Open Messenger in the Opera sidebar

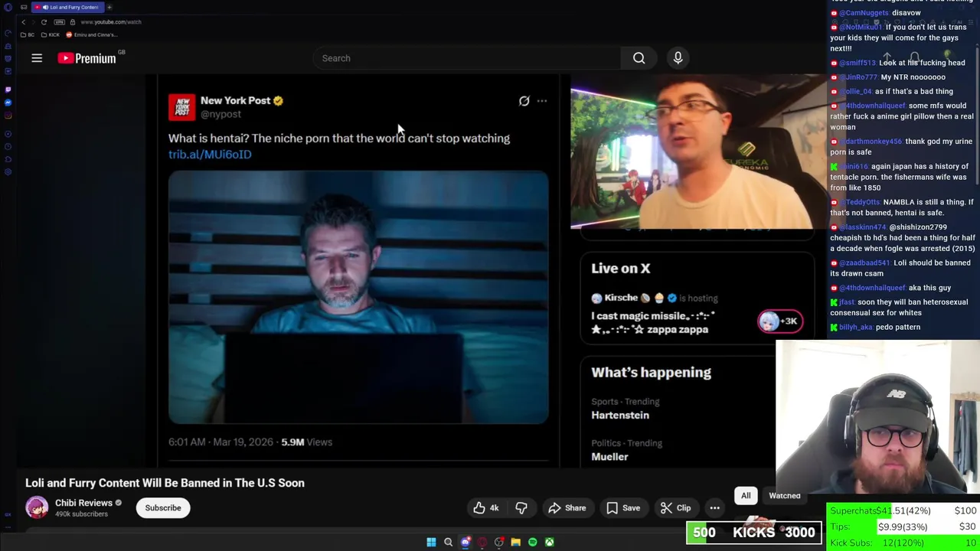[8, 103]
